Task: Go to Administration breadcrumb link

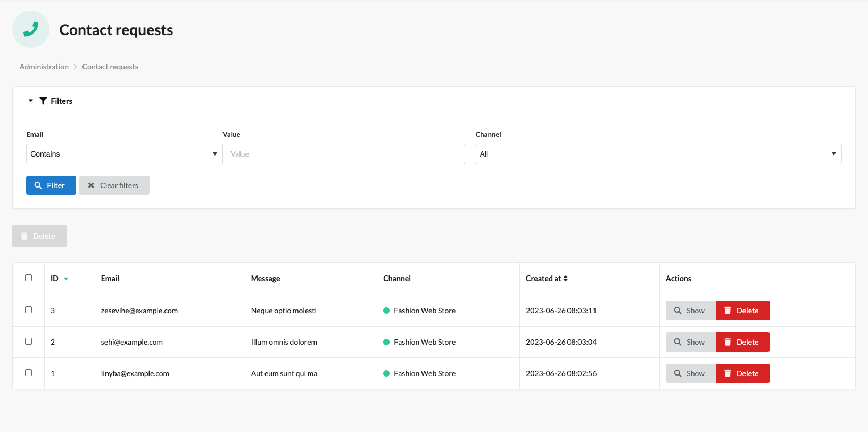Action: coord(44,67)
